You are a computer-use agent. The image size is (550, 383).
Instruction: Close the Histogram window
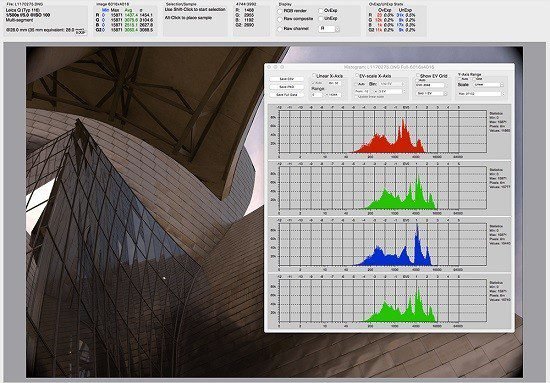click(269, 67)
